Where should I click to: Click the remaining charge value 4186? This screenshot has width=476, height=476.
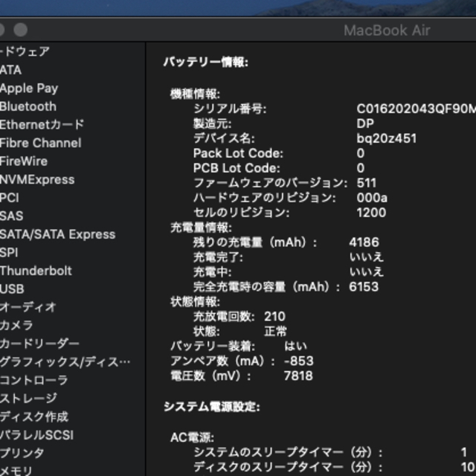pyautogui.click(x=364, y=242)
